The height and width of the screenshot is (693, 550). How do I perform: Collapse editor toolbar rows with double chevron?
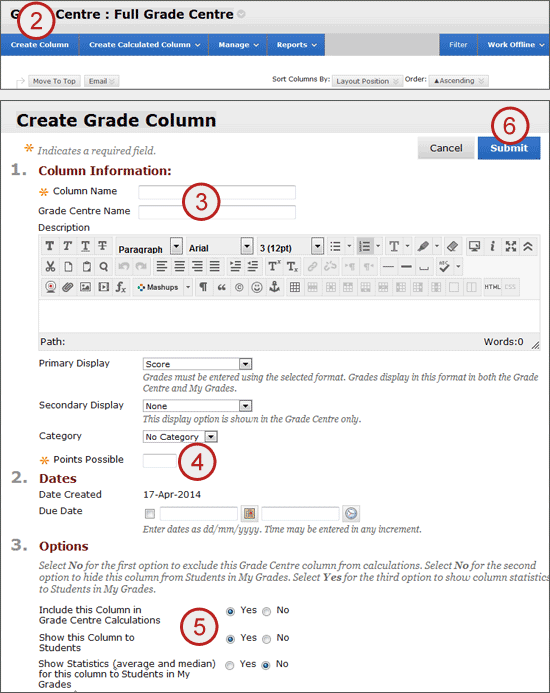(x=528, y=246)
